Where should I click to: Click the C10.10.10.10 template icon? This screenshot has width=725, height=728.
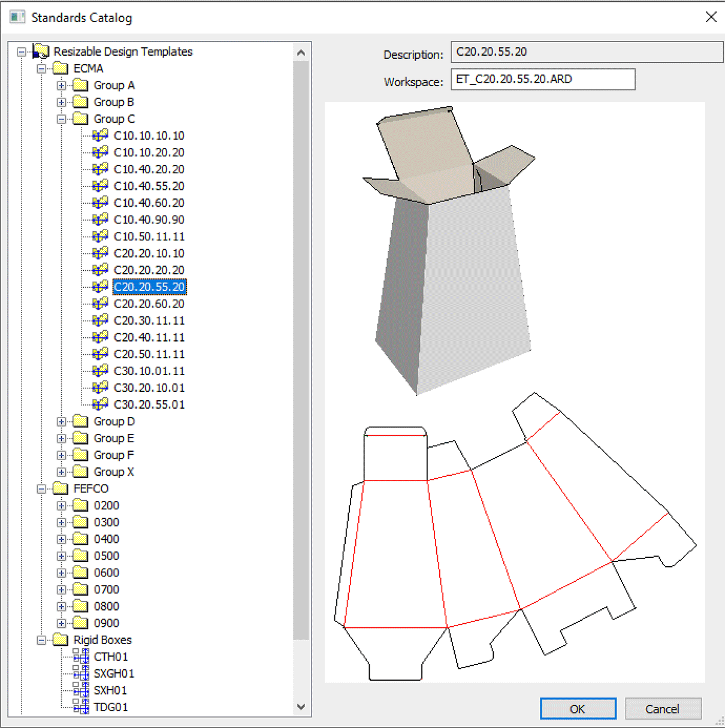coord(100,135)
